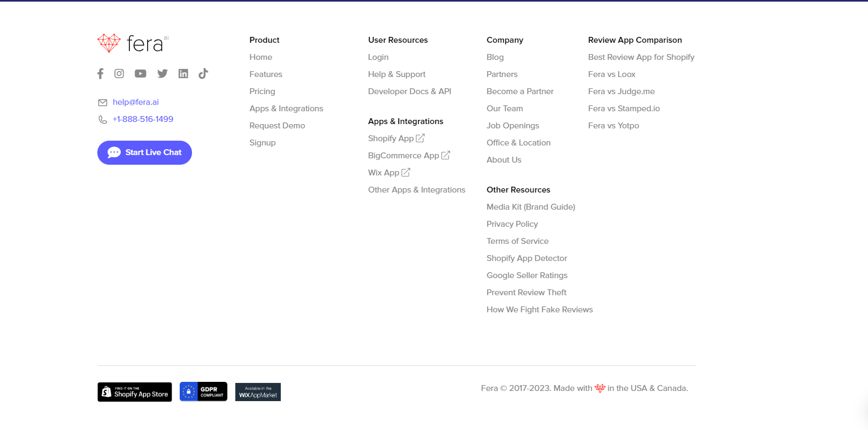
Task: Open Best Review App for Shopify
Action: click(x=641, y=57)
